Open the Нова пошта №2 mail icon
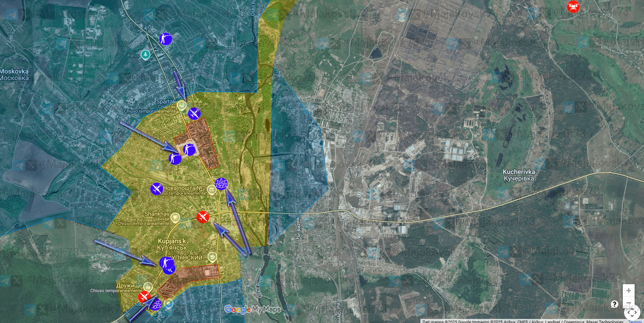The image size is (644, 323). tap(211, 189)
